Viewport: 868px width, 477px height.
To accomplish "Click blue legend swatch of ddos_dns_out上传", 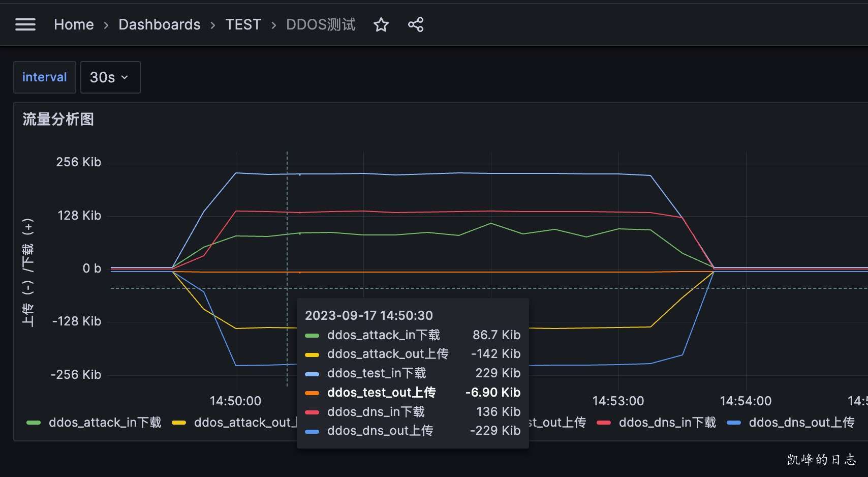I will (x=734, y=423).
